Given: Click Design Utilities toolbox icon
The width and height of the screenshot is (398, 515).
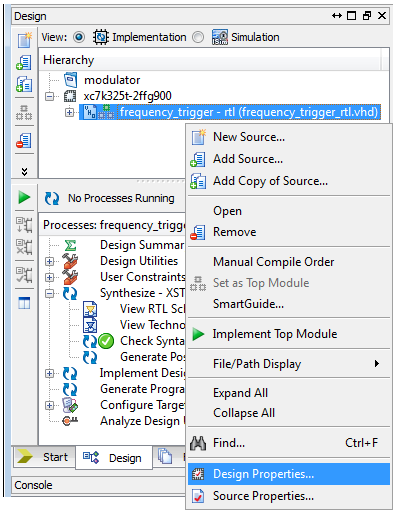Looking at the screenshot, I should pyautogui.click(x=70, y=261).
